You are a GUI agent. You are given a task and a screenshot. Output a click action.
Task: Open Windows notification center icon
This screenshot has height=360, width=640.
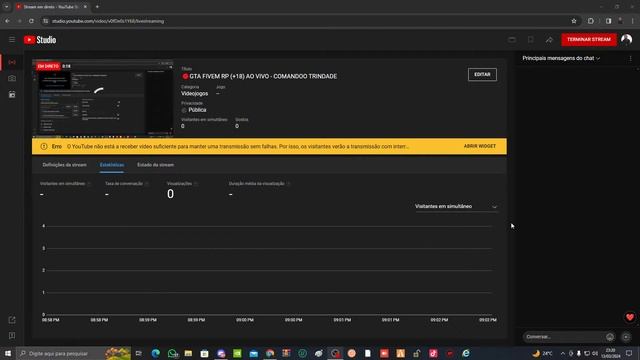(629, 353)
